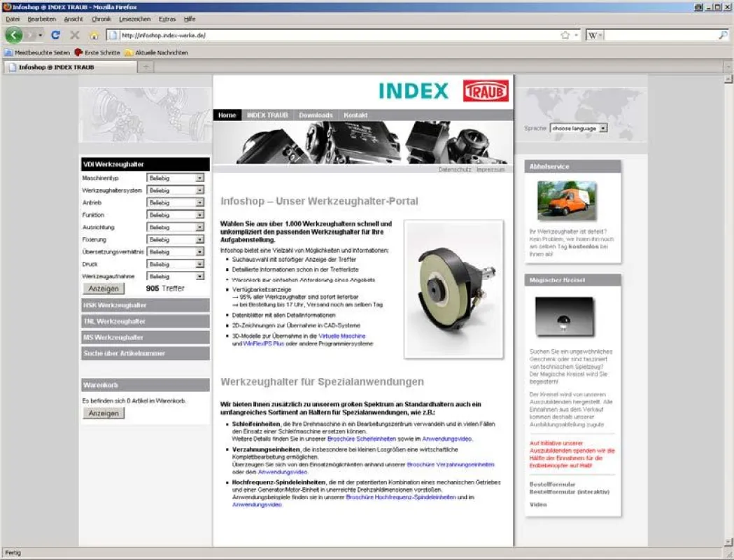Follow the WinFlexIPS Plus link
This screenshot has height=560, width=734.
click(264, 344)
